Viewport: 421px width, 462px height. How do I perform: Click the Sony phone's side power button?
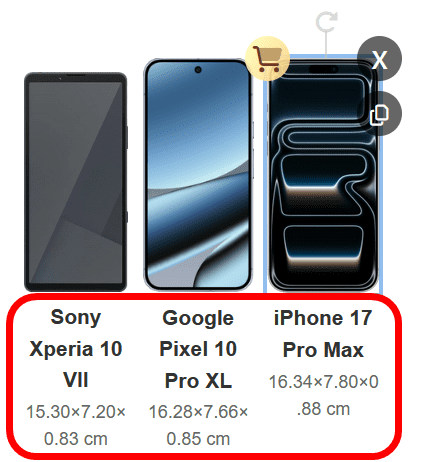coord(127,137)
